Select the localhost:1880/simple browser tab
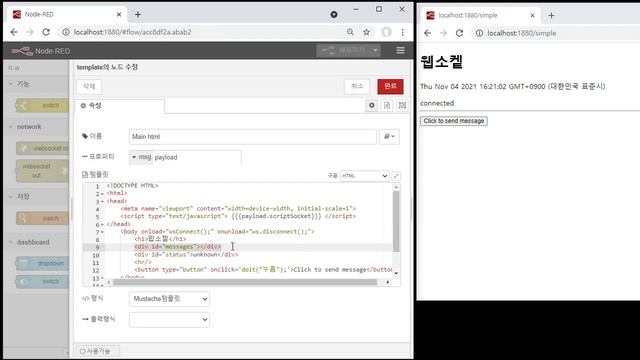Screen dimensions: 640x360 click(480, 16)
